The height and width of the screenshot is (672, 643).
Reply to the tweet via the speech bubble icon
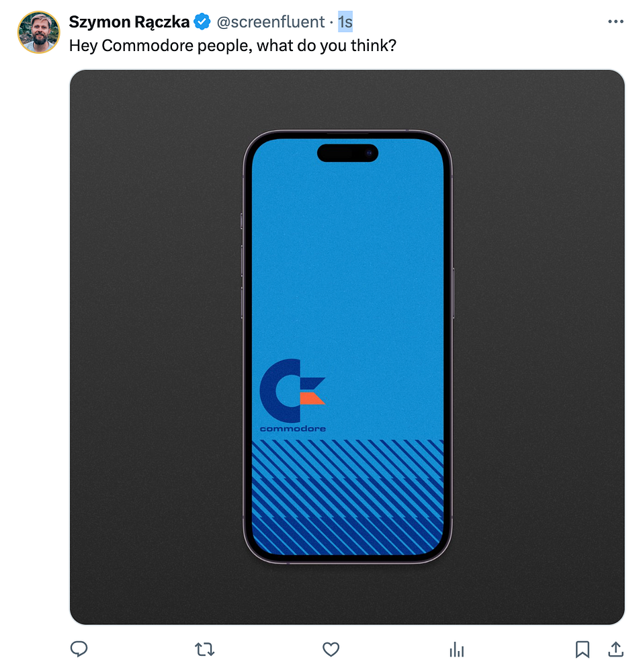click(x=79, y=649)
